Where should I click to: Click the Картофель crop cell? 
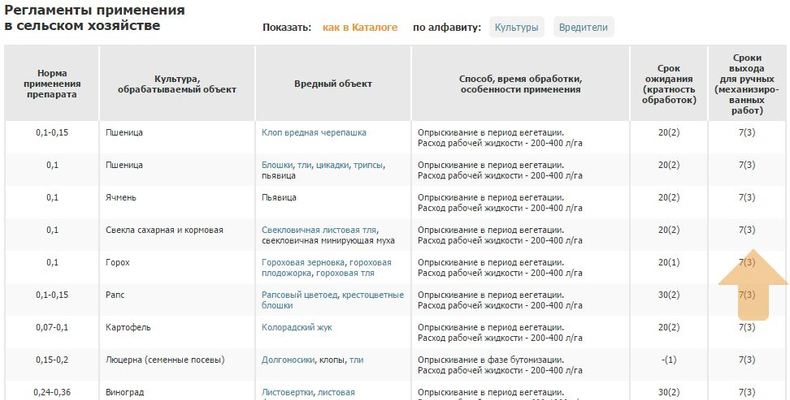tap(122, 327)
